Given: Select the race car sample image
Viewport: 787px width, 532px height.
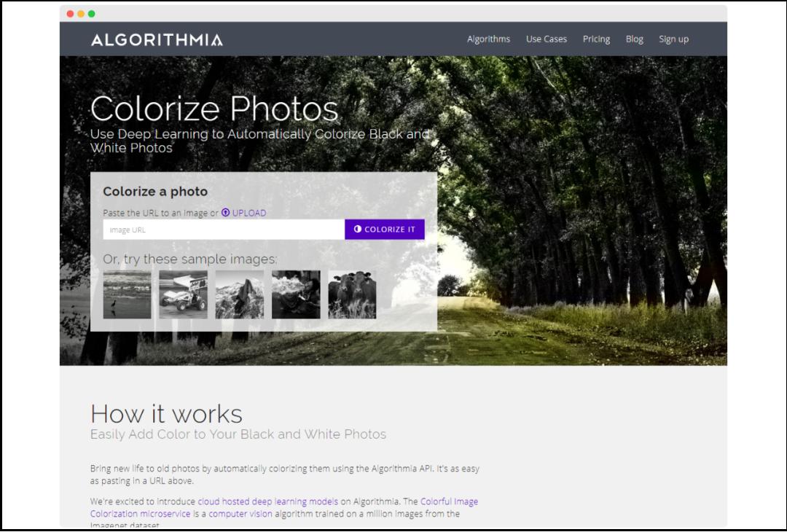Looking at the screenshot, I should (x=183, y=294).
